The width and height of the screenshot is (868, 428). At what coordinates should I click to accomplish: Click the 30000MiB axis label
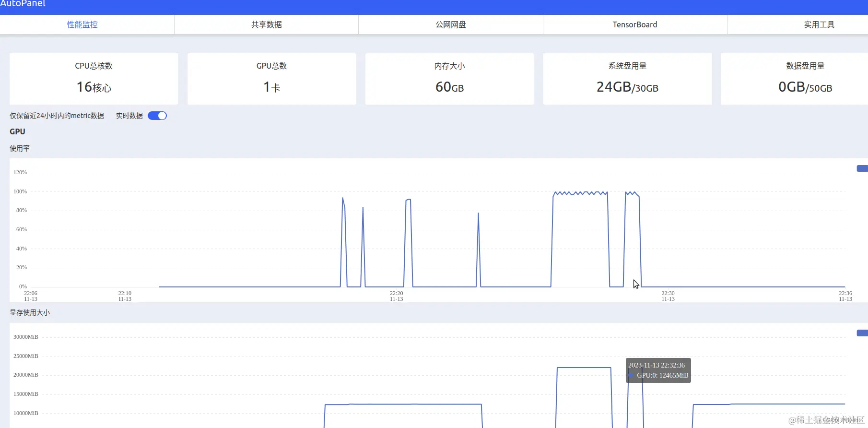(26, 337)
